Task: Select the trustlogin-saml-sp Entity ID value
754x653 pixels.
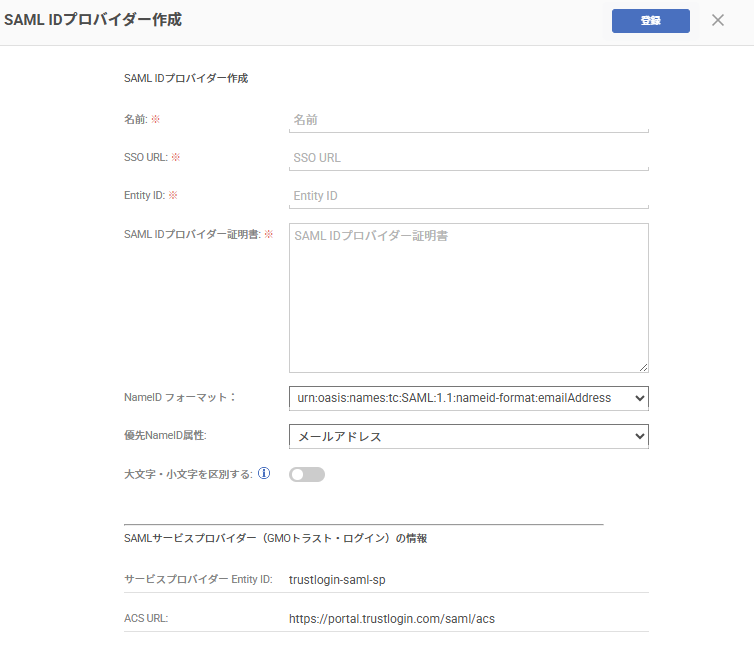Action: (337, 580)
